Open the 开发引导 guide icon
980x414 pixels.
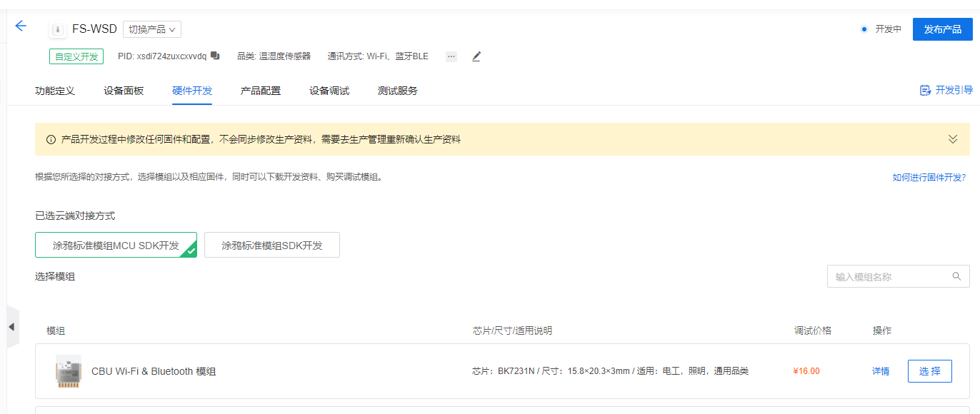pyautogui.click(x=926, y=90)
